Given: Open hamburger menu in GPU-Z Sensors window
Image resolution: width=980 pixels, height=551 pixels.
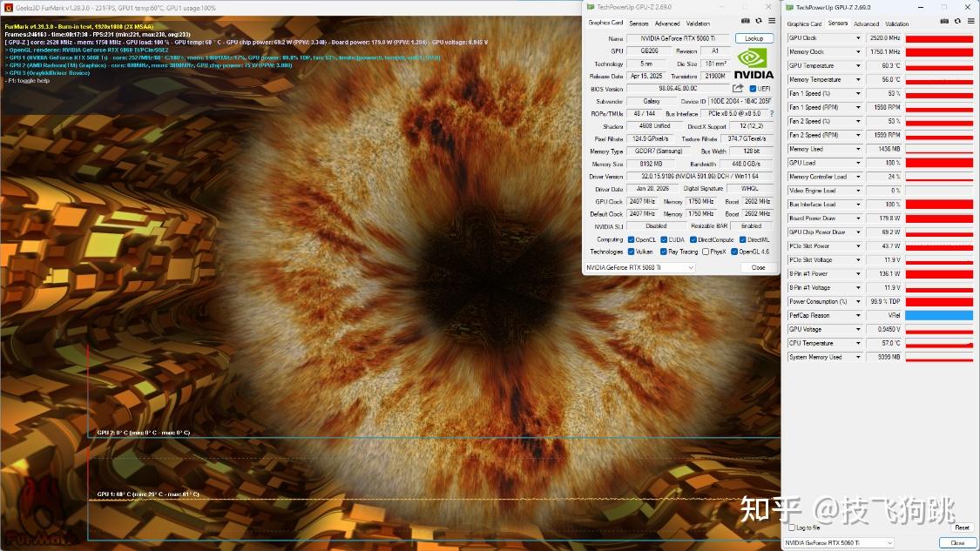Looking at the screenshot, I should pos(970,21).
